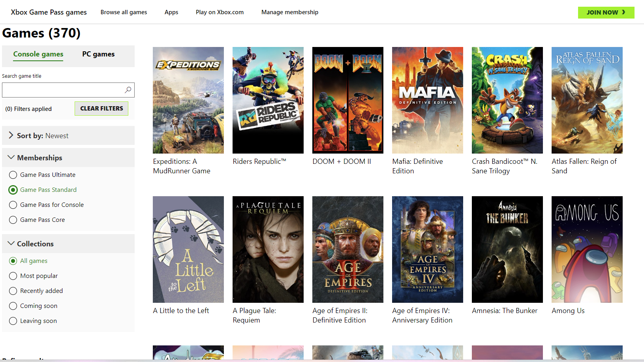
Task: Click the CLEAR FILTERS button
Action: [101, 109]
